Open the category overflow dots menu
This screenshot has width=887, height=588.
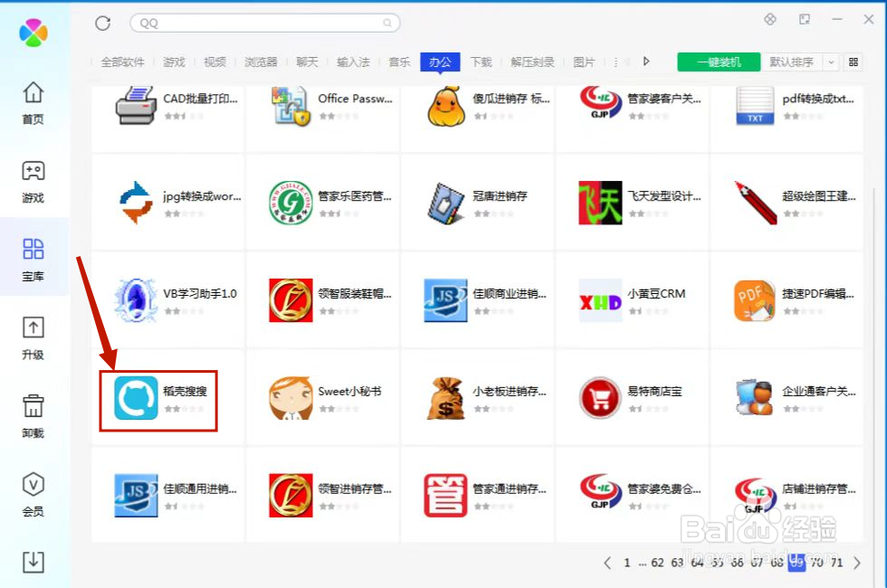[x=615, y=62]
